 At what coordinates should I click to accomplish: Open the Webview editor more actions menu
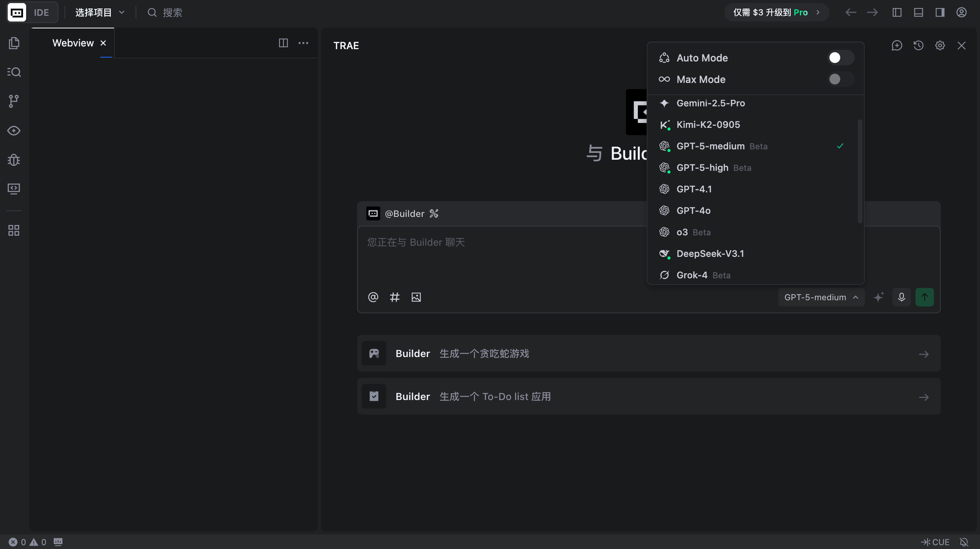point(303,43)
